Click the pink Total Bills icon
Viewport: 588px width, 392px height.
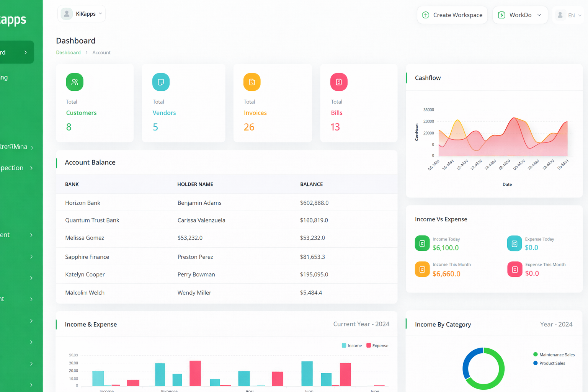click(339, 82)
